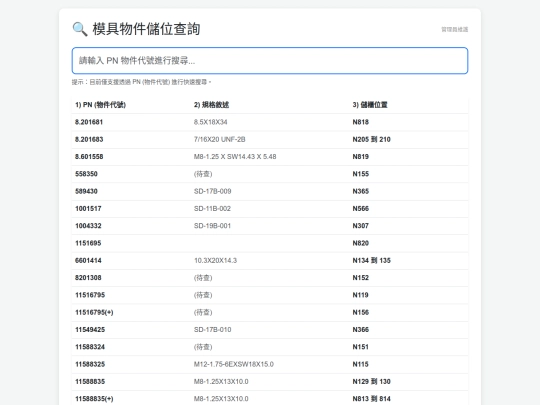Select PN cell 11588835 without plus sign
The width and height of the screenshot is (540, 405).
pyautogui.click(x=90, y=382)
